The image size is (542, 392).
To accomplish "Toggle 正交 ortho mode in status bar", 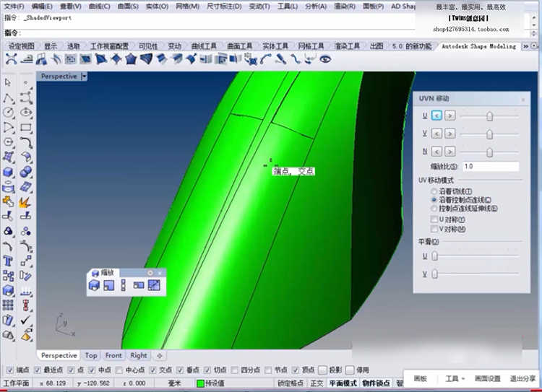I will click(x=317, y=383).
